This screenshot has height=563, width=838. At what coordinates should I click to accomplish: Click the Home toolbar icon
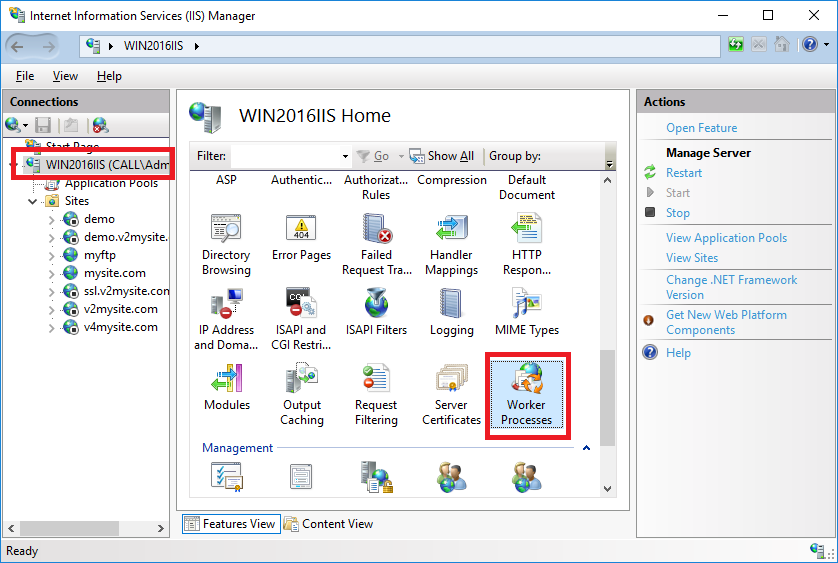coord(781,44)
